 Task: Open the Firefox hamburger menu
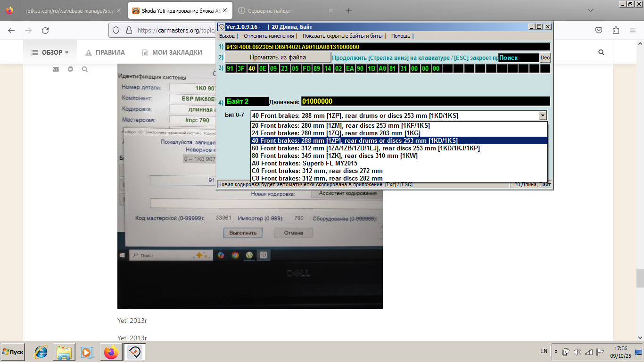point(633,30)
